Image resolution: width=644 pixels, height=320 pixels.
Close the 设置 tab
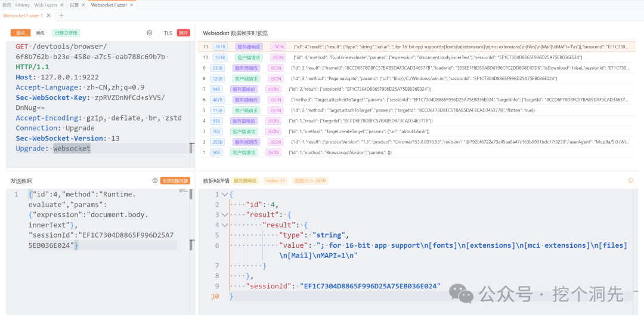pos(82,5)
